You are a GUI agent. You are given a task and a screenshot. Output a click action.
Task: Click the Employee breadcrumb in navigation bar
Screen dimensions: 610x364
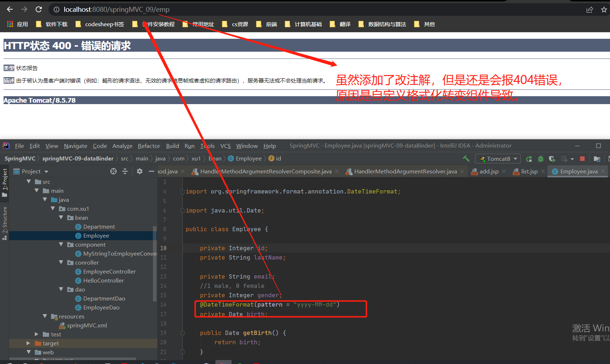248,159
